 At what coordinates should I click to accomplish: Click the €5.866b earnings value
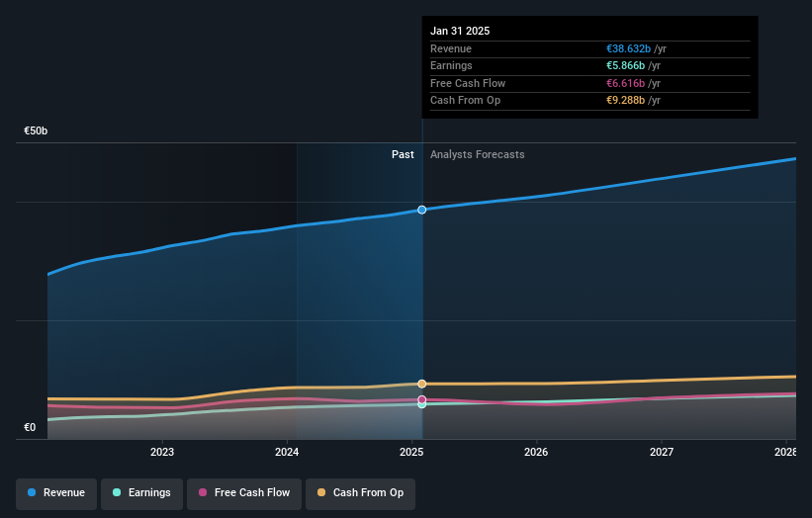(x=626, y=65)
